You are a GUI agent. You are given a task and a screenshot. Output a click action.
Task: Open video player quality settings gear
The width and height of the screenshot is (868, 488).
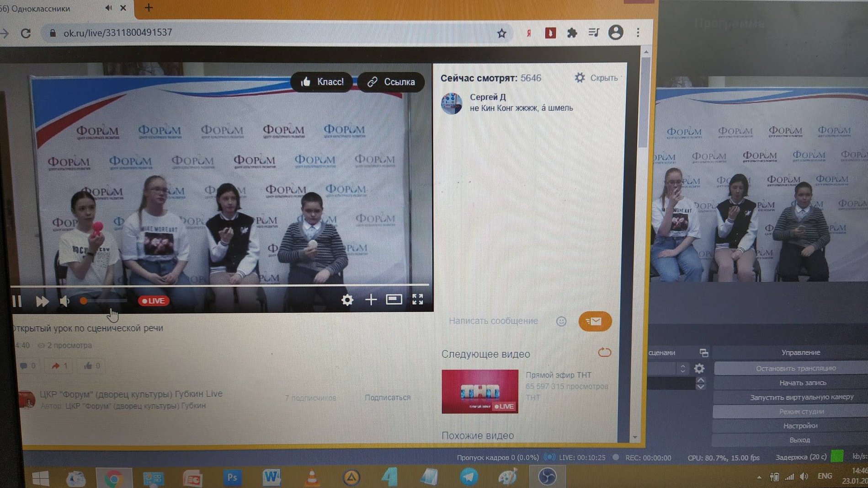[x=347, y=300]
